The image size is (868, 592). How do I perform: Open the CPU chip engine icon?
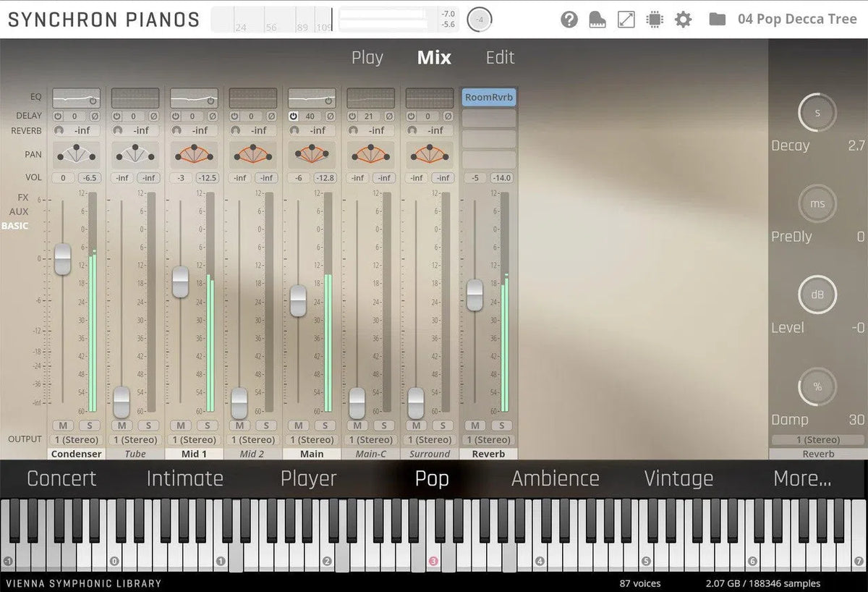pyautogui.click(x=655, y=20)
